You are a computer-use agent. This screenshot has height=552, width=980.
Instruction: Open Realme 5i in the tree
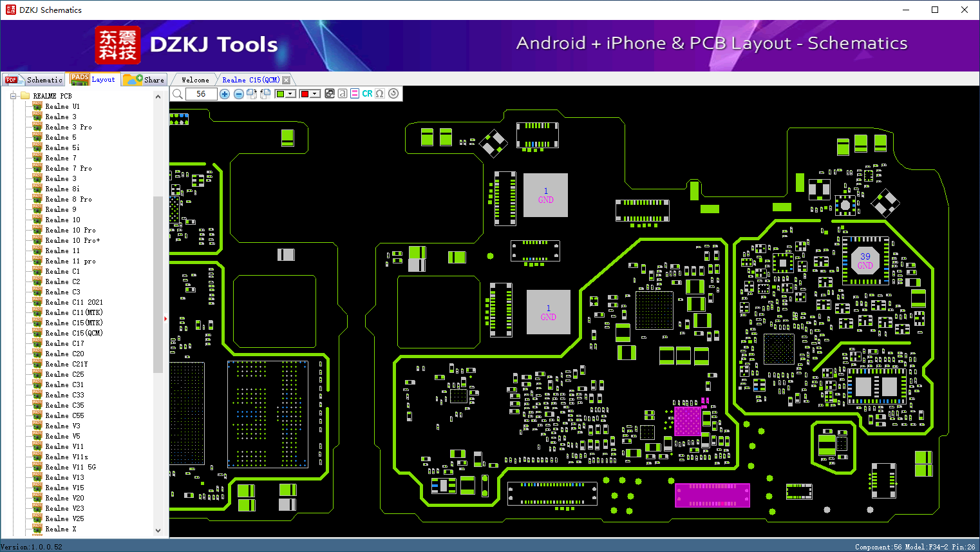point(62,148)
